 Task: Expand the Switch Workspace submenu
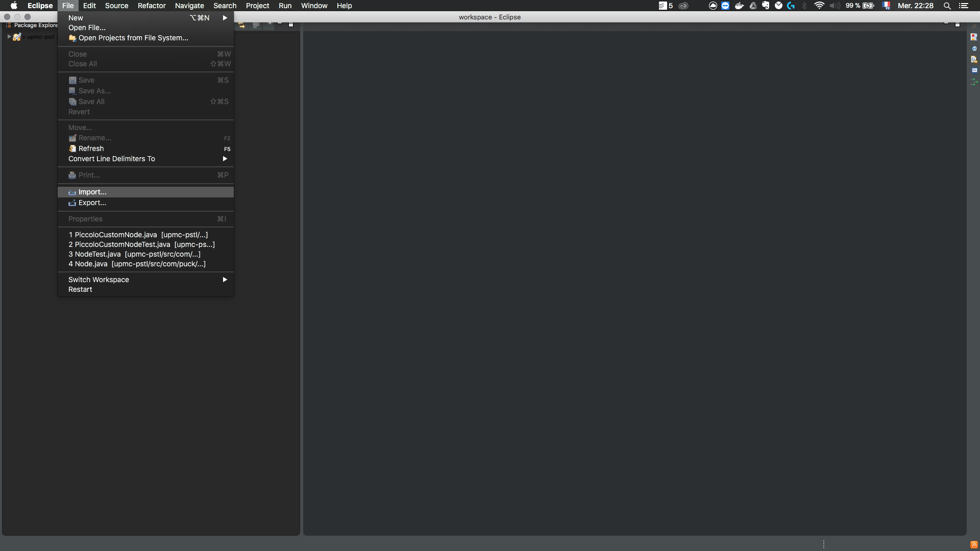(225, 280)
